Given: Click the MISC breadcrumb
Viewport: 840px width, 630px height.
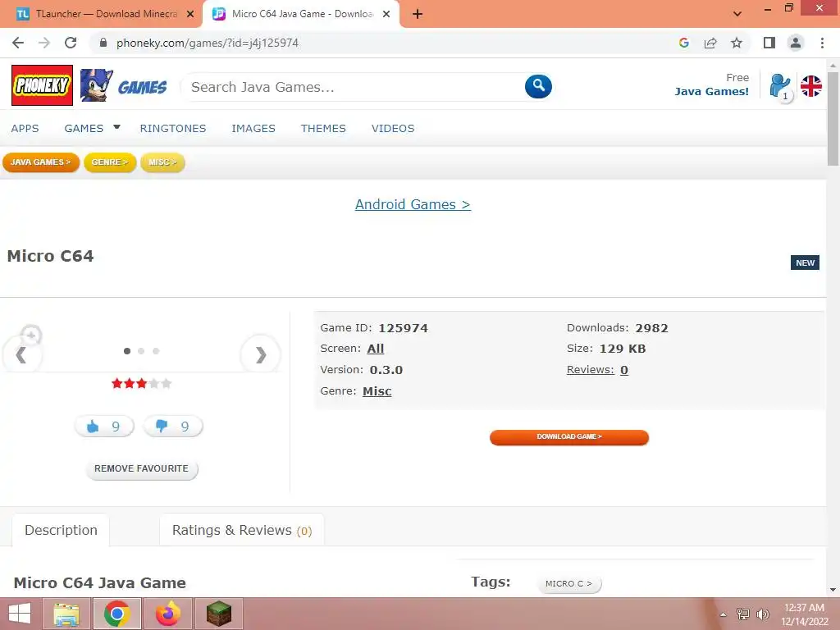Looking at the screenshot, I should click(x=162, y=162).
